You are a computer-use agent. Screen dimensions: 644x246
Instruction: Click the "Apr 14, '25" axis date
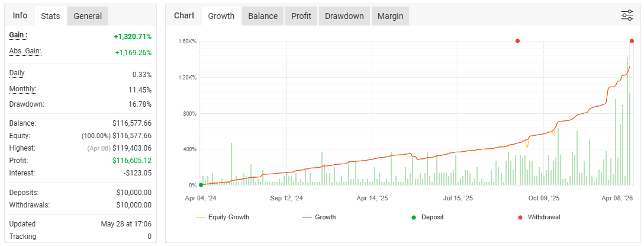pos(372,198)
